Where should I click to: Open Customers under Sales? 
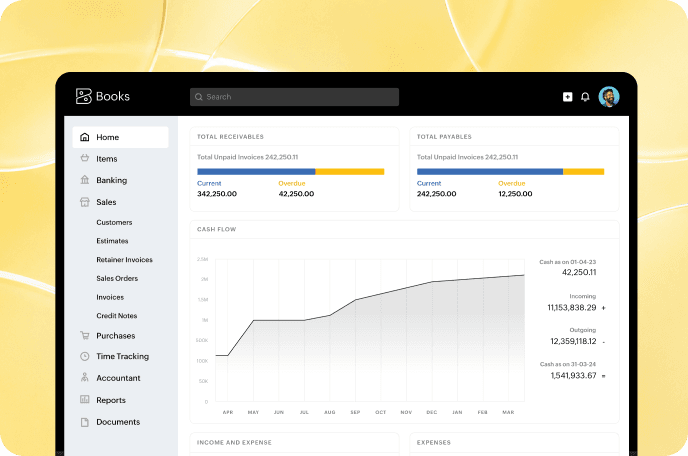pos(114,223)
